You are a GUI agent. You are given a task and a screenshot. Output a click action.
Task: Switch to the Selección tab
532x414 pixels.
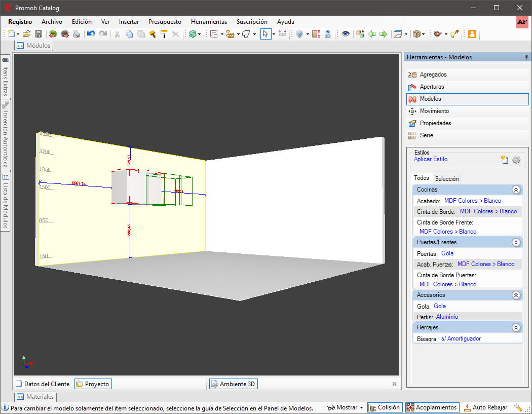446,179
